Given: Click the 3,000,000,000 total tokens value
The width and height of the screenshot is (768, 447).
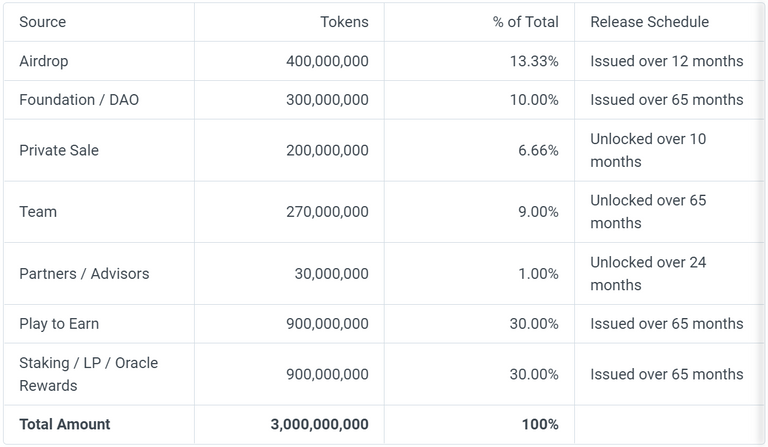Looking at the screenshot, I should 319,424.
